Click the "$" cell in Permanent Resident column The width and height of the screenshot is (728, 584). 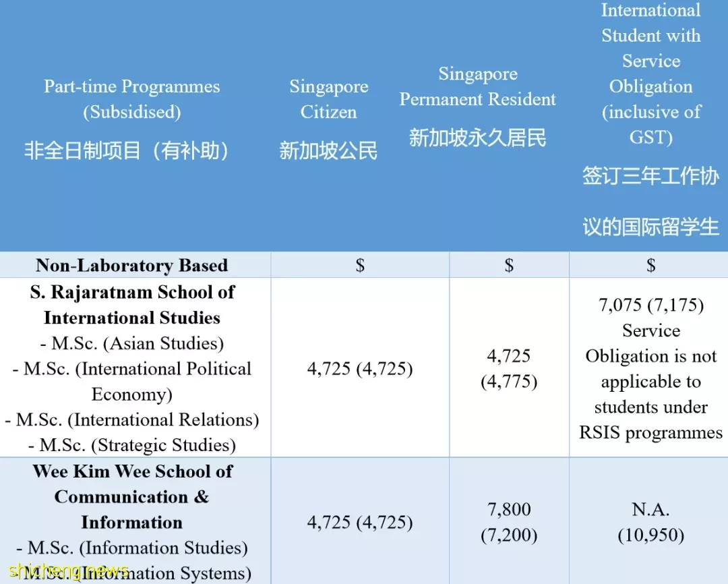[x=510, y=265]
